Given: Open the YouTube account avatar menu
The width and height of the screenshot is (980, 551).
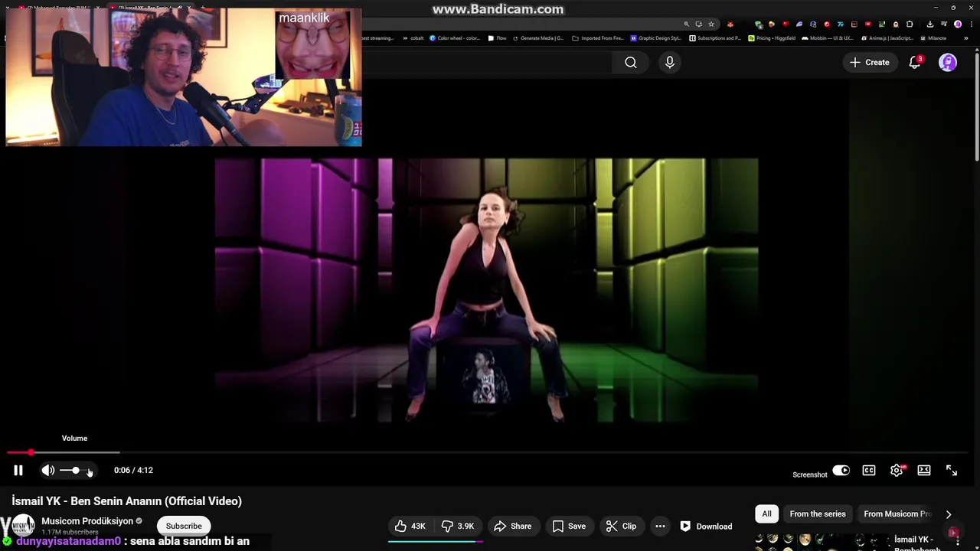Looking at the screenshot, I should coord(948,63).
